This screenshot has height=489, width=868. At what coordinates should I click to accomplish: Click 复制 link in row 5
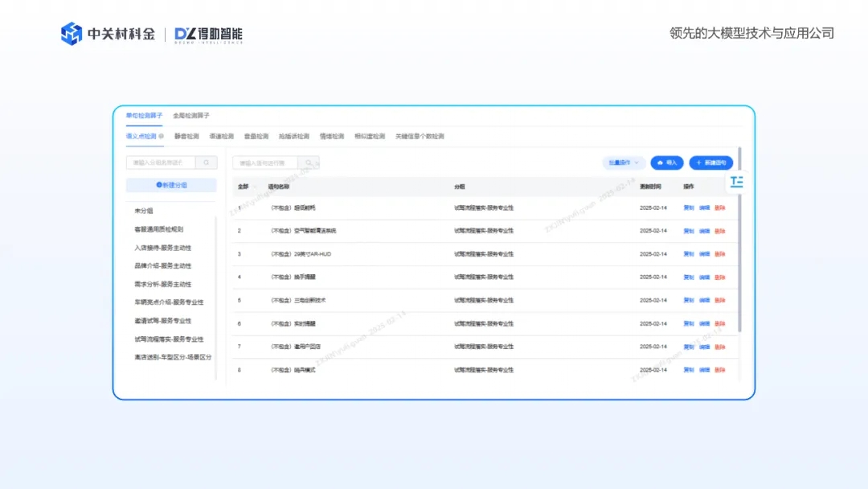pyautogui.click(x=688, y=301)
